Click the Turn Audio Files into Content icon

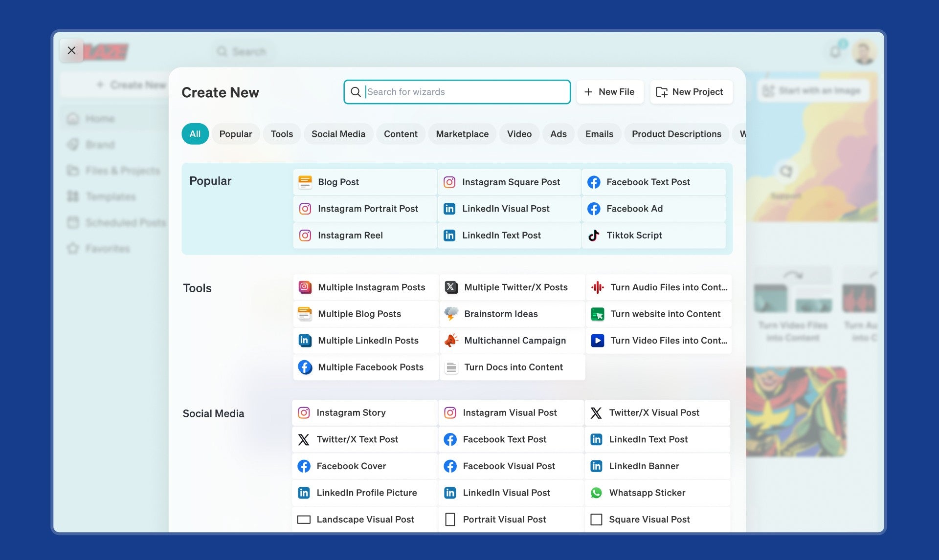pyautogui.click(x=598, y=287)
